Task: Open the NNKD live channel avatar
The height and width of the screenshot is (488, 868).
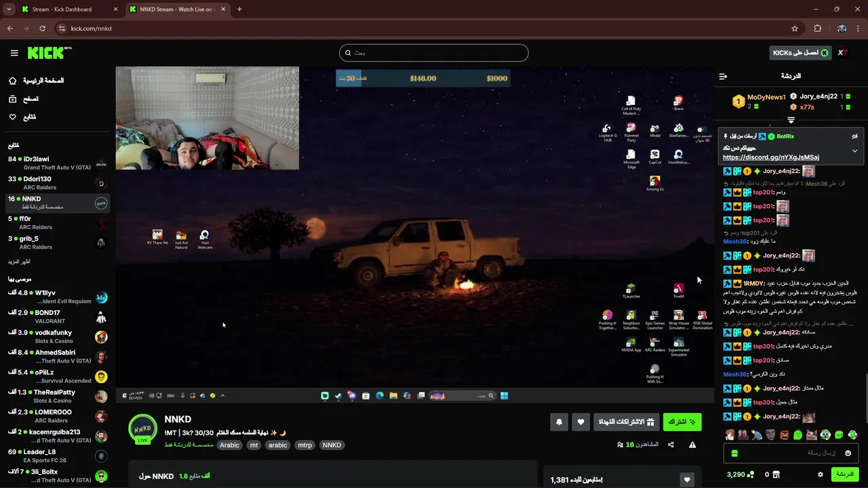Action: (x=142, y=429)
